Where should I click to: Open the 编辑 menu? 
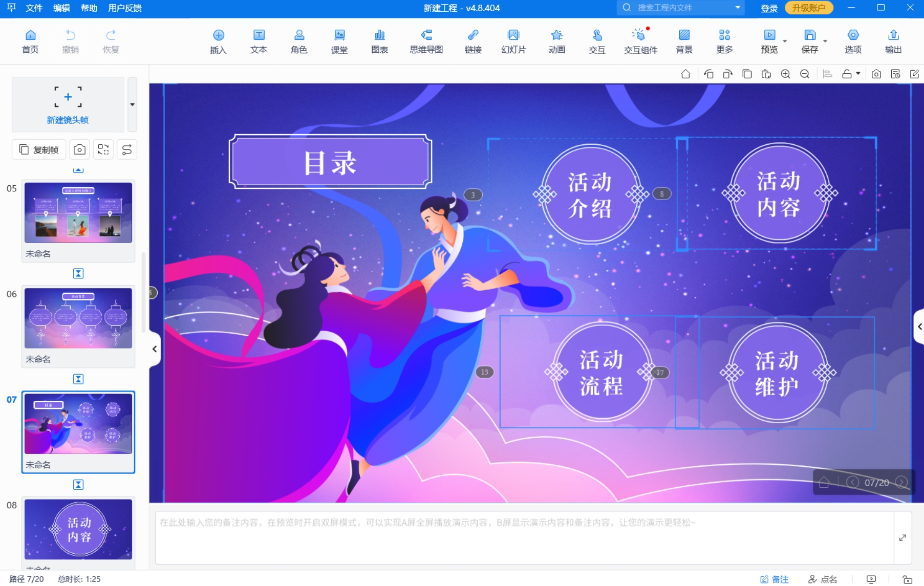pyautogui.click(x=61, y=8)
